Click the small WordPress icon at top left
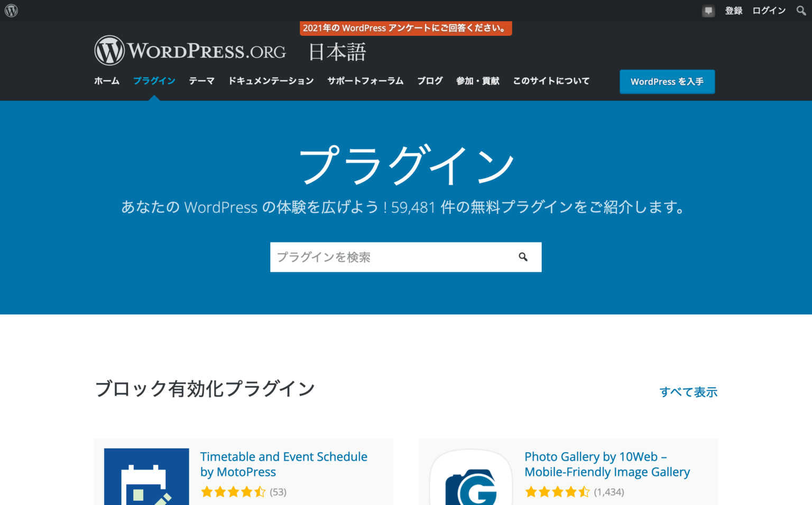The image size is (812, 505). click(x=11, y=10)
